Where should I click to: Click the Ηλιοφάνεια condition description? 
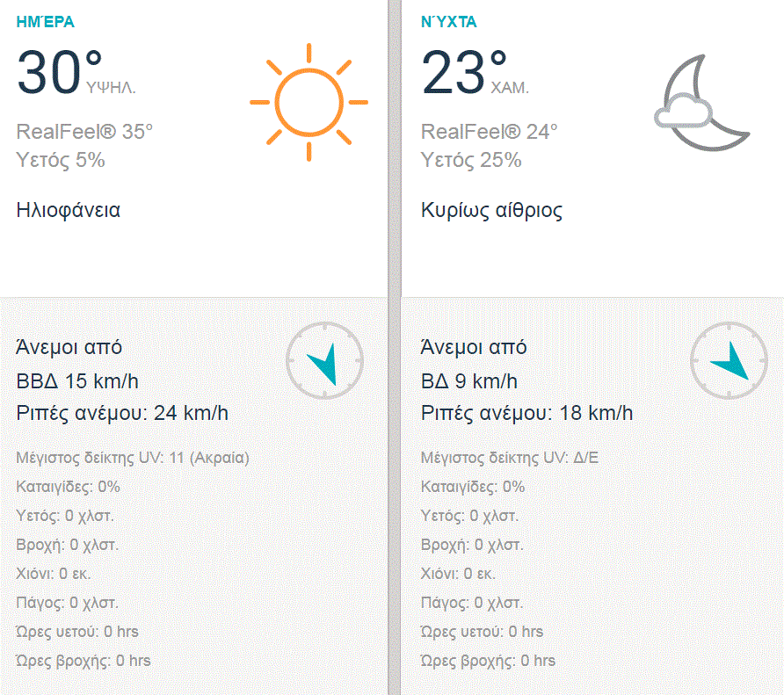pyautogui.click(x=69, y=210)
